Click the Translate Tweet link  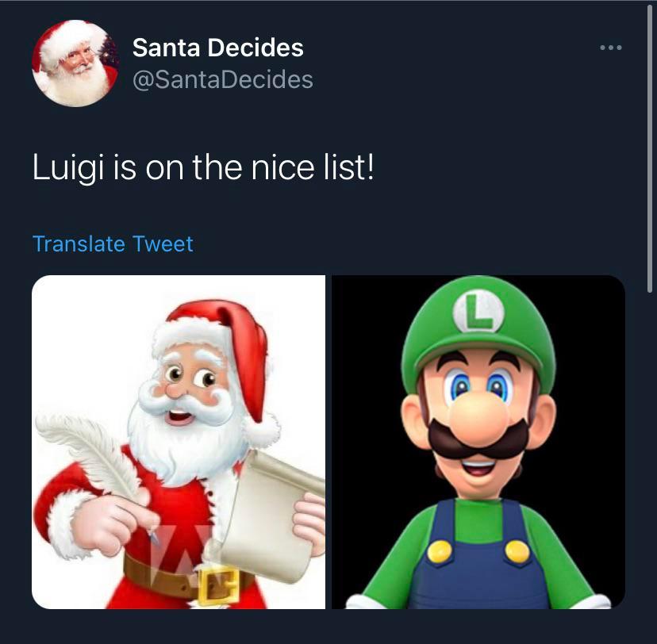112,244
